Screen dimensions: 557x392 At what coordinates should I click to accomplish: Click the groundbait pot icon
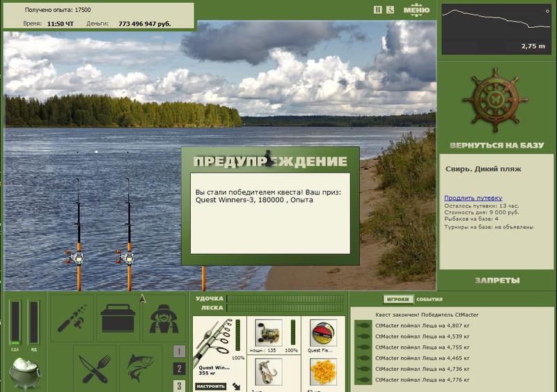24,373
